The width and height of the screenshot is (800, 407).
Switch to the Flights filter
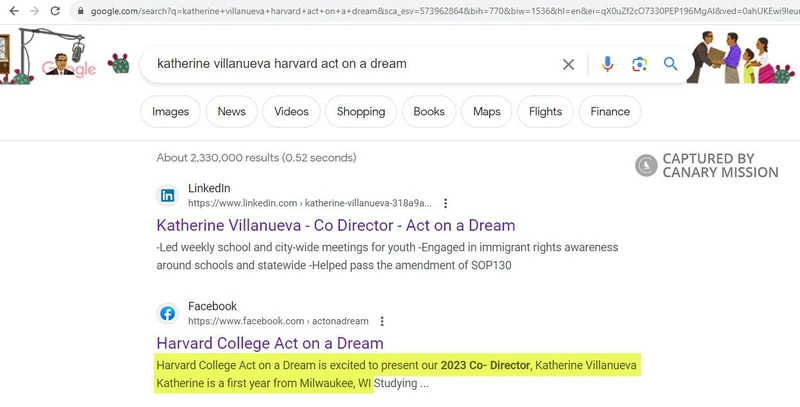click(545, 111)
